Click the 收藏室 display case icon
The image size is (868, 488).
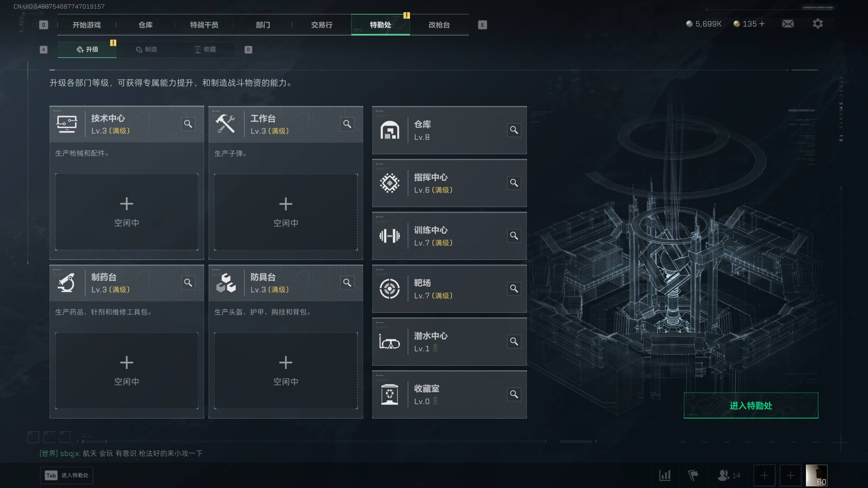click(390, 394)
